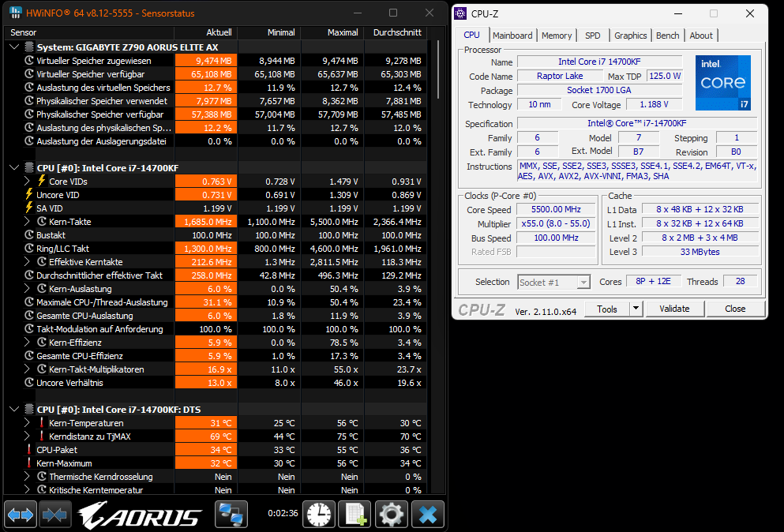Click the lightning icon next to Uncore VID

pyautogui.click(x=29, y=194)
